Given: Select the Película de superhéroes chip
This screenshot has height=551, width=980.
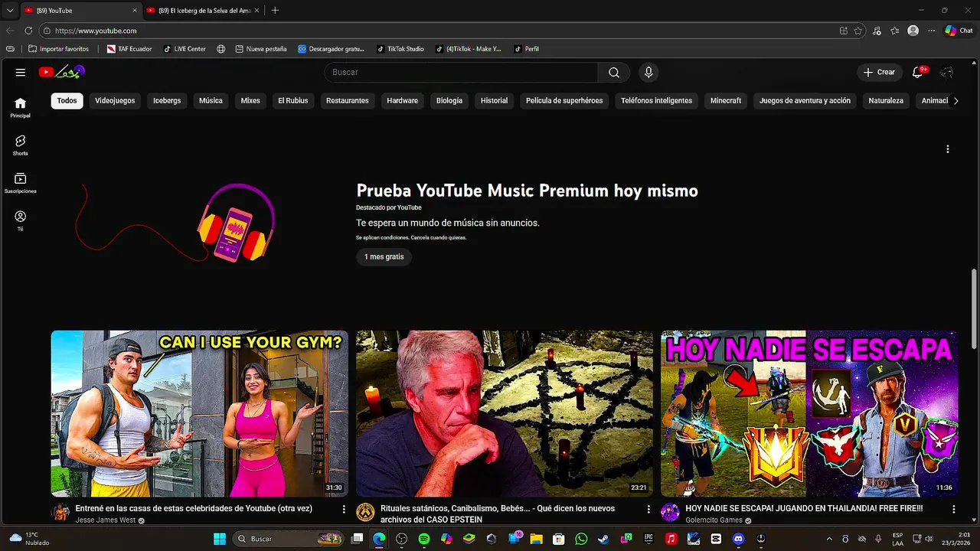Looking at the screenshot, I should tap(564, 101).
